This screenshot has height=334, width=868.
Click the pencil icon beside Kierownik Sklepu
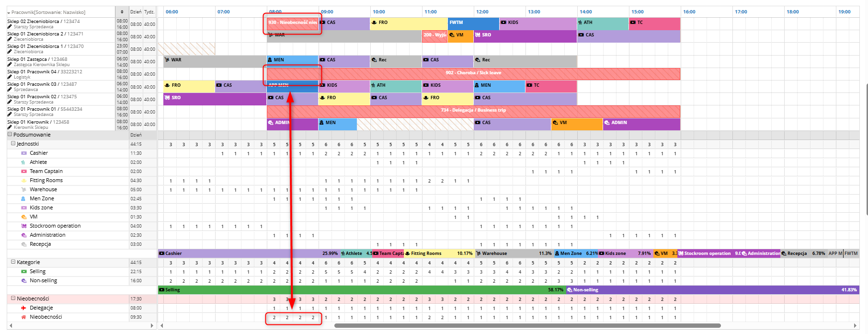[x=10, y=127]
